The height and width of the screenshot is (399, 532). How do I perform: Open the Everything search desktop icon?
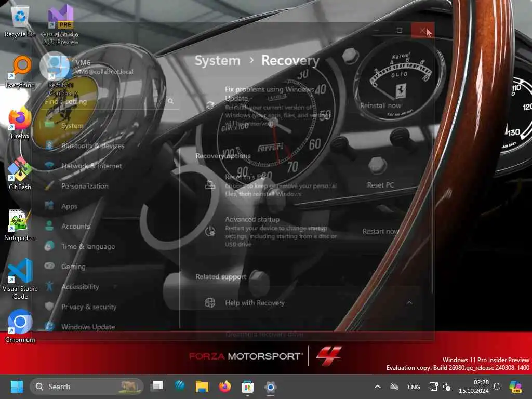[20, 72]
